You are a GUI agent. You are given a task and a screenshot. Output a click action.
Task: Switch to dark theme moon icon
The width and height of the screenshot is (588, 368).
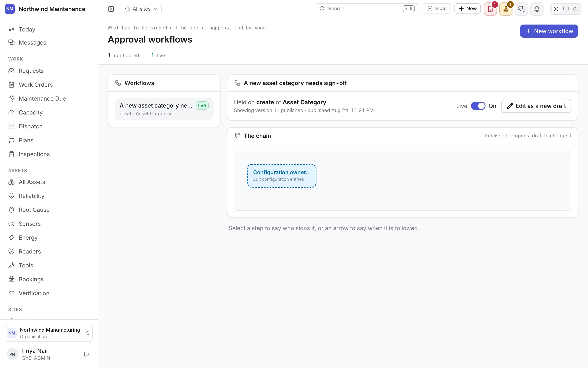[x=576, y=9]
